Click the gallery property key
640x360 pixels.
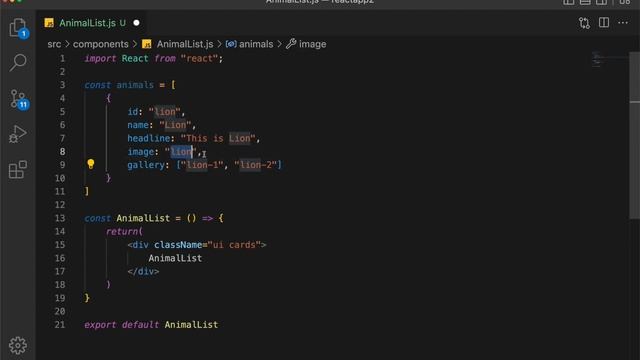point(146,165)
